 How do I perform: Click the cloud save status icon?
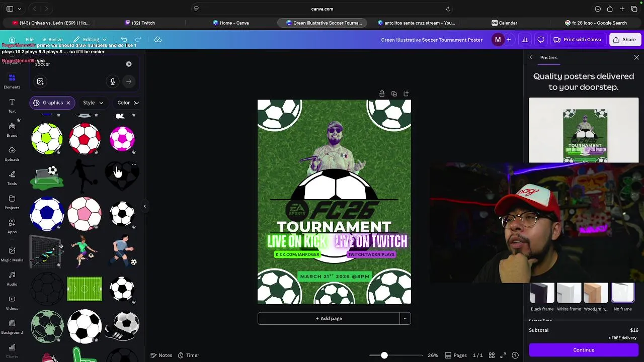coord(157,40)
